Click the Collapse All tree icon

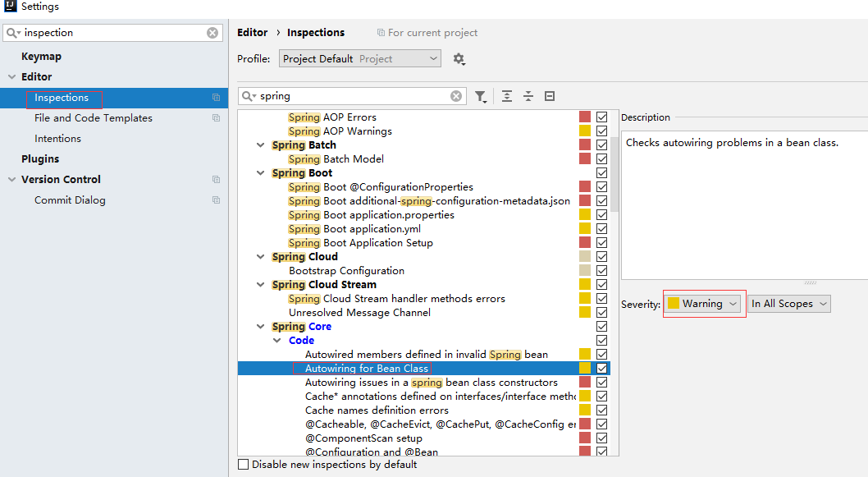(x=528, y=96)
